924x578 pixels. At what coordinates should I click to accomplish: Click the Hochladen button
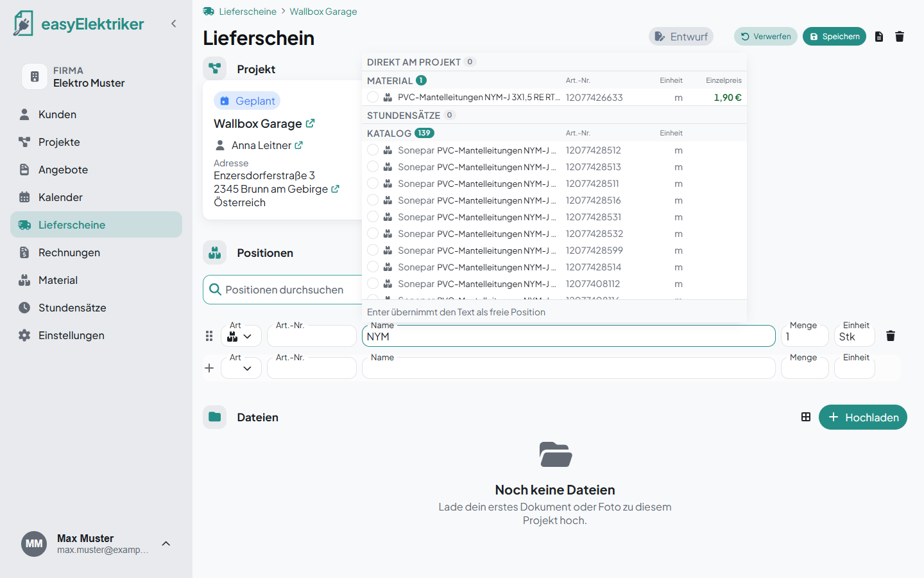(x=863, y=417)
